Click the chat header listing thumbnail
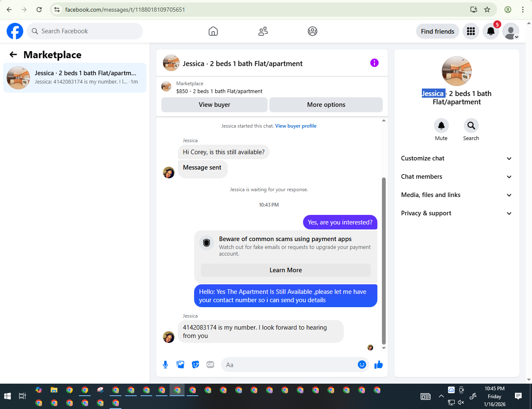The height and width of the screenshot is (409, 532). 171,63
